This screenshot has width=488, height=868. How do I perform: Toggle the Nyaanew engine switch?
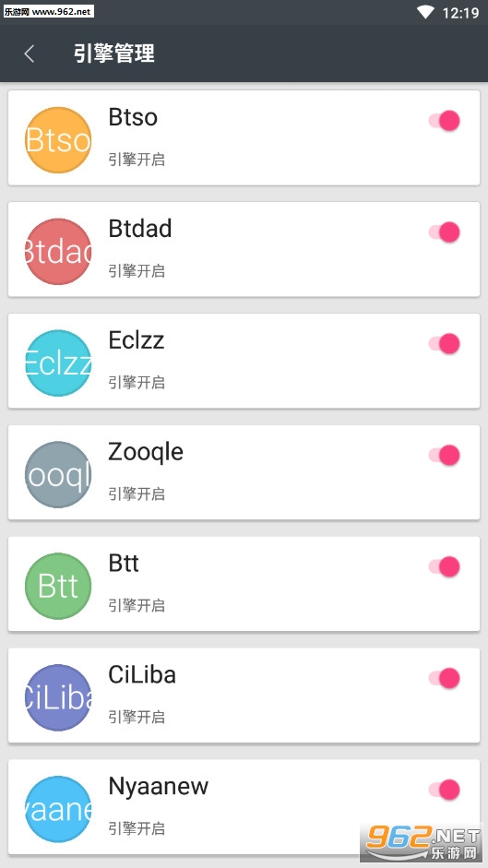point(445,790)
